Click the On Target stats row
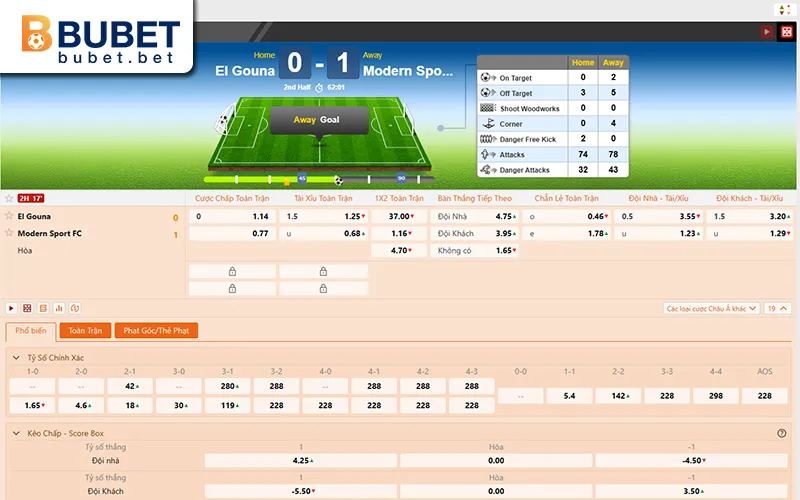800x500 pixels. [x=553, y=78]
